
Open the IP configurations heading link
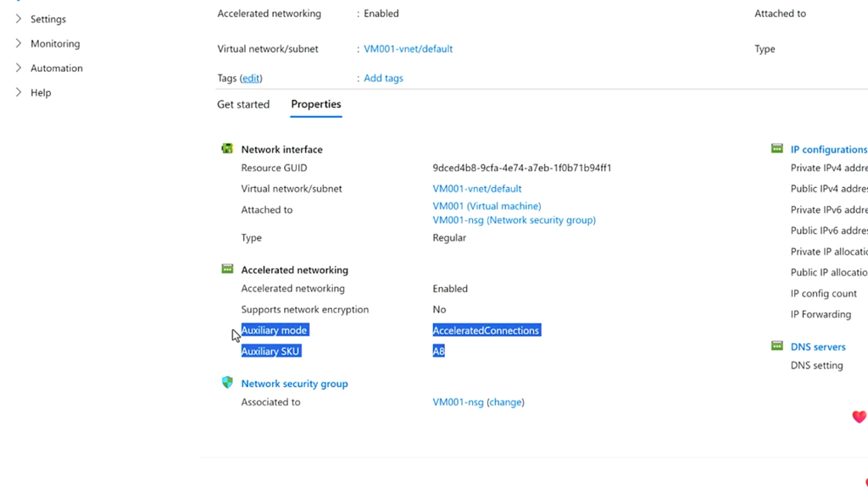click(828, 150)
